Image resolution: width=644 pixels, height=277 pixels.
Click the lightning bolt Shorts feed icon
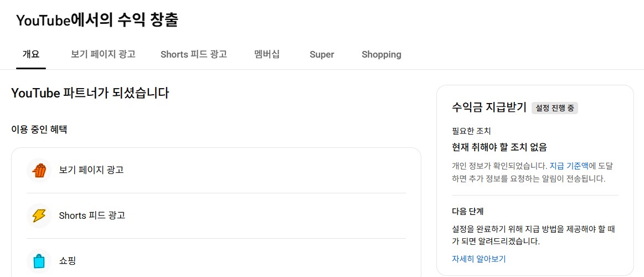[x=39, y=216]
